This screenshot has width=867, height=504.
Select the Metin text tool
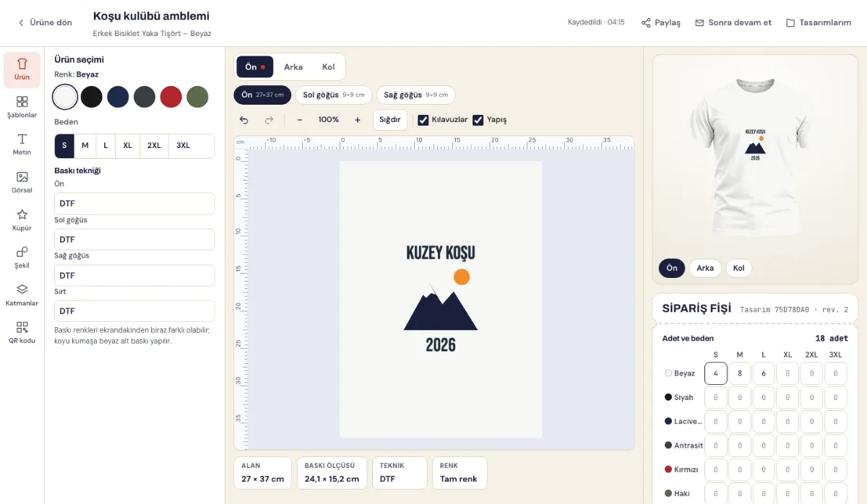22,145
